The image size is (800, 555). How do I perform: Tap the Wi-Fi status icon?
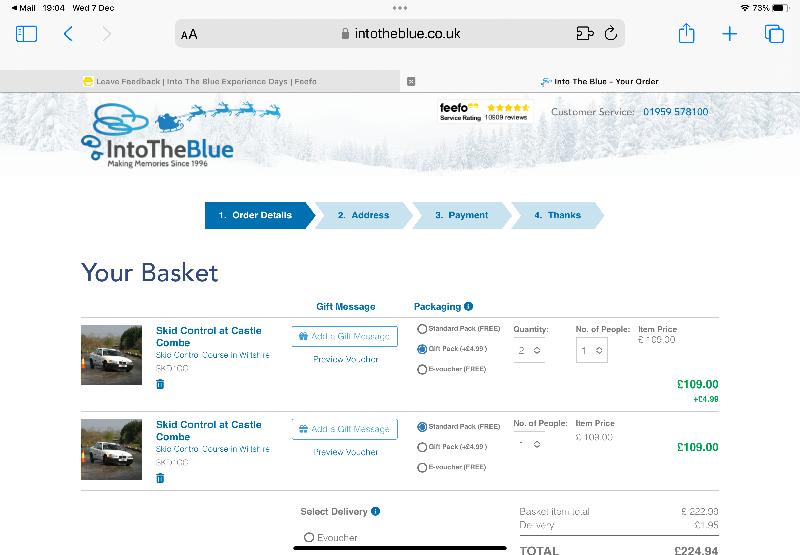744,8
